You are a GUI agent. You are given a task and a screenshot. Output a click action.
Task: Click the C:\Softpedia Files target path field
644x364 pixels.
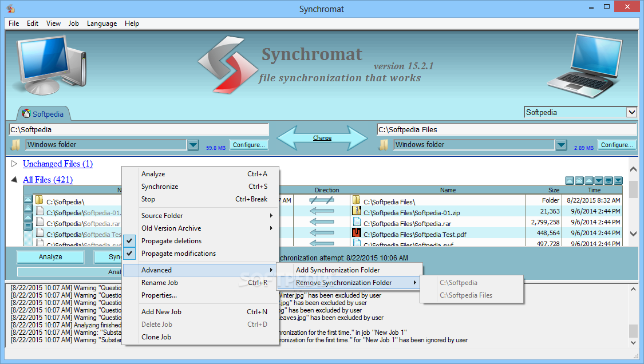507,129
